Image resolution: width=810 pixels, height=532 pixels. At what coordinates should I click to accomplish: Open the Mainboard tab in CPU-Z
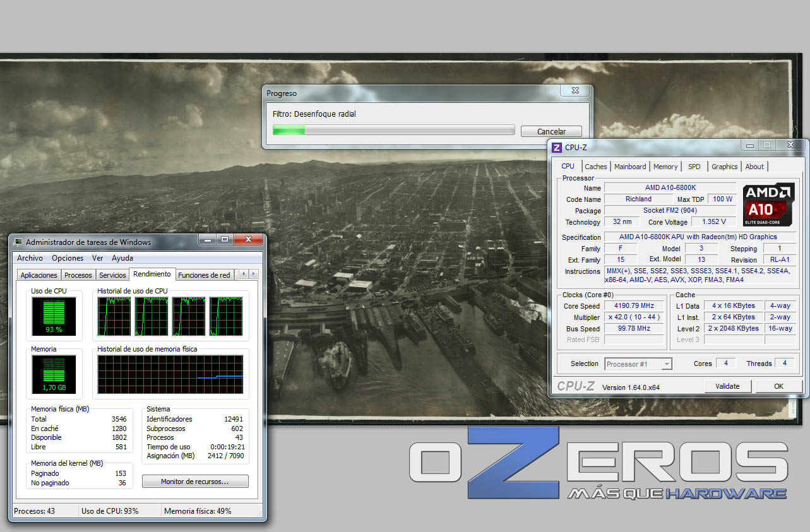click(x=630, y=167)
